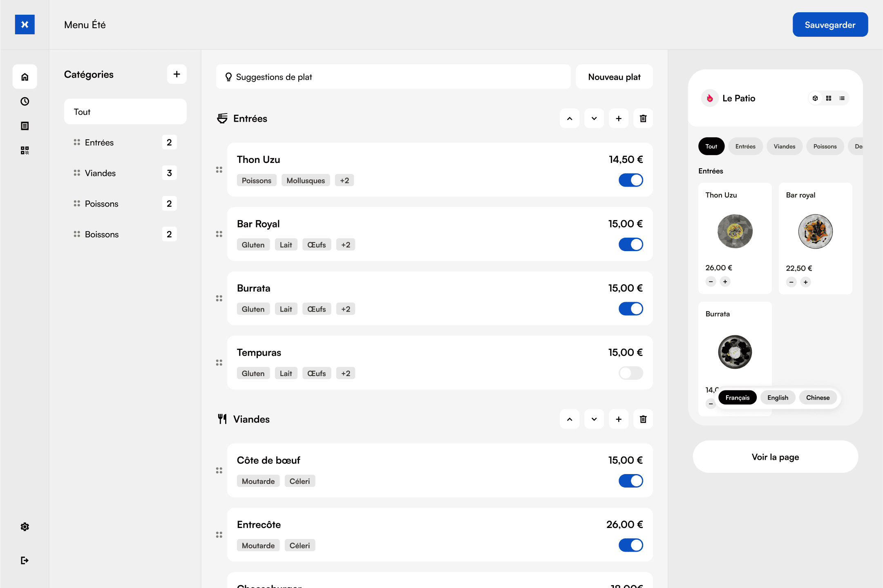Enable the Tempuras availability toggle
Viewport: 883px width, 588px height.
(x=630, y=373)
